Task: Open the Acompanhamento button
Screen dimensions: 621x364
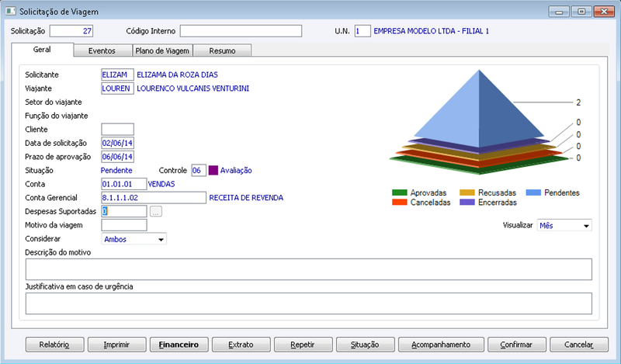Action: pyautogui.click(x=441, y=345)
